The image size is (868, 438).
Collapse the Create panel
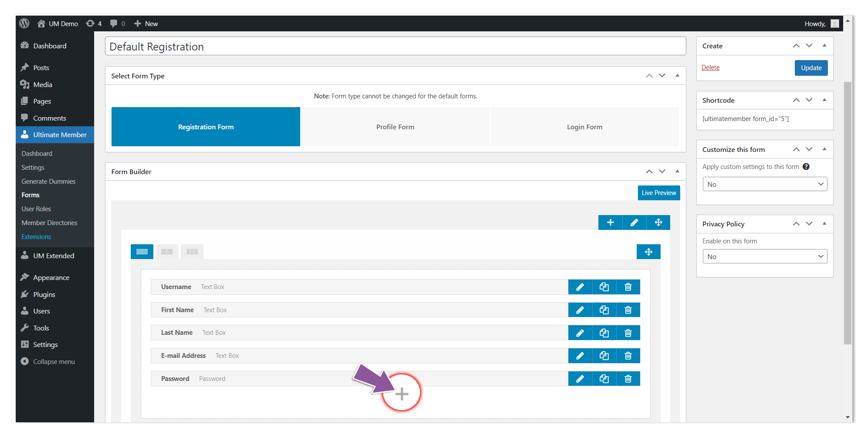[x=824, y=46]
